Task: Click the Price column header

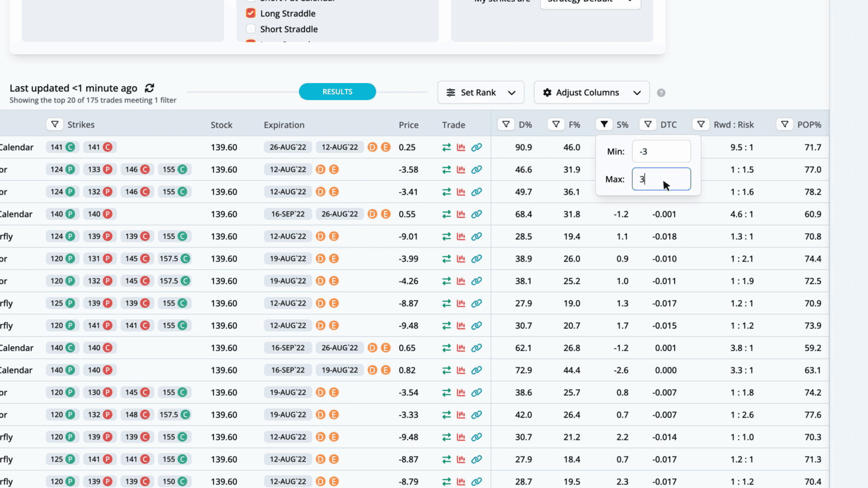Action: coord(409,125)
